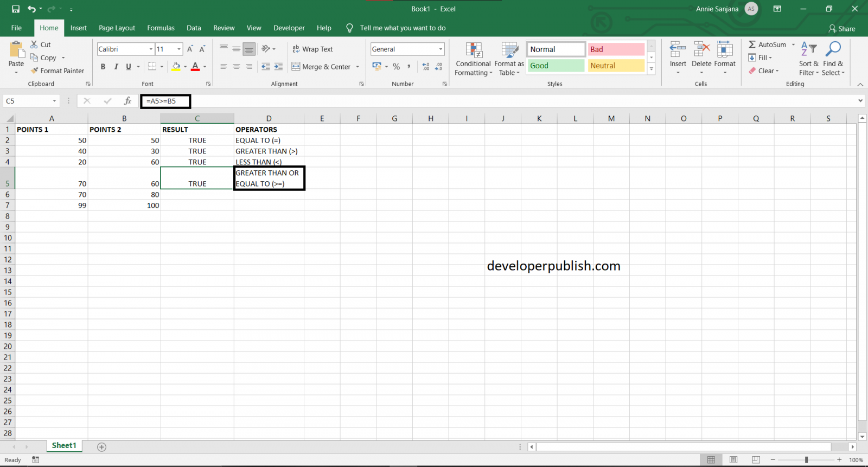The height and width of the screenshot is (467, 868).
Task: Toggle Top Align
Action: coord(224,49)
